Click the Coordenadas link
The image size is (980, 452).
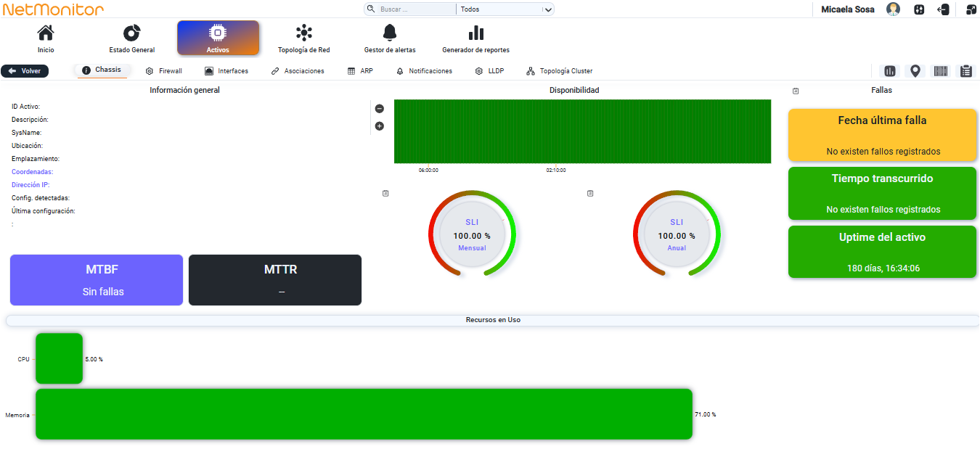(x=33, y=172)
